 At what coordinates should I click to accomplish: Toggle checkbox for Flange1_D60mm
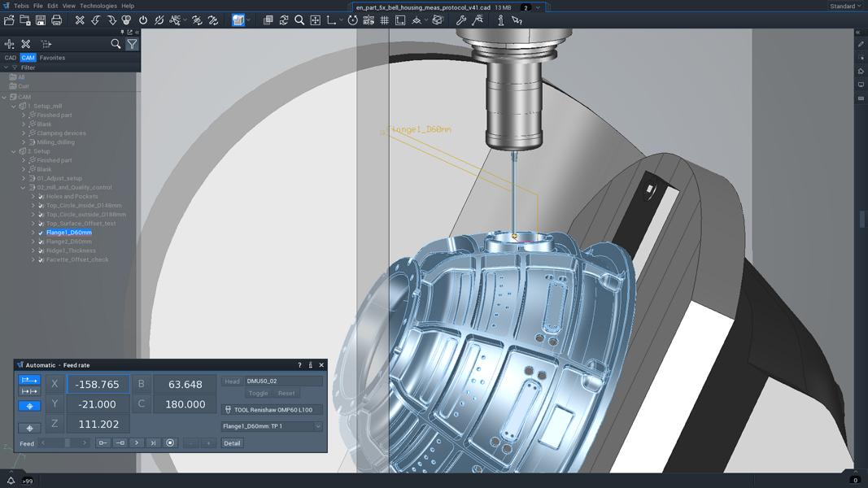(x=41, y=233)
